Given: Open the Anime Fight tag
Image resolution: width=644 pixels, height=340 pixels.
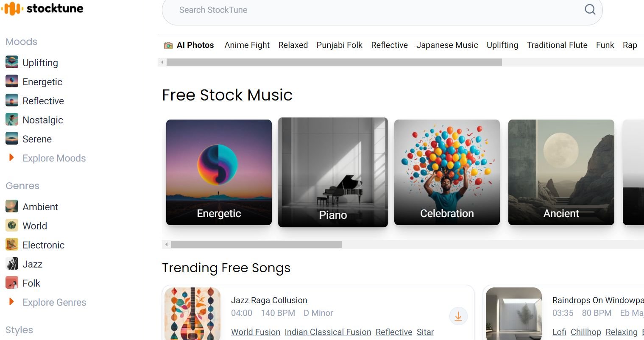Looking at the screenshot, I should point(247,45).
